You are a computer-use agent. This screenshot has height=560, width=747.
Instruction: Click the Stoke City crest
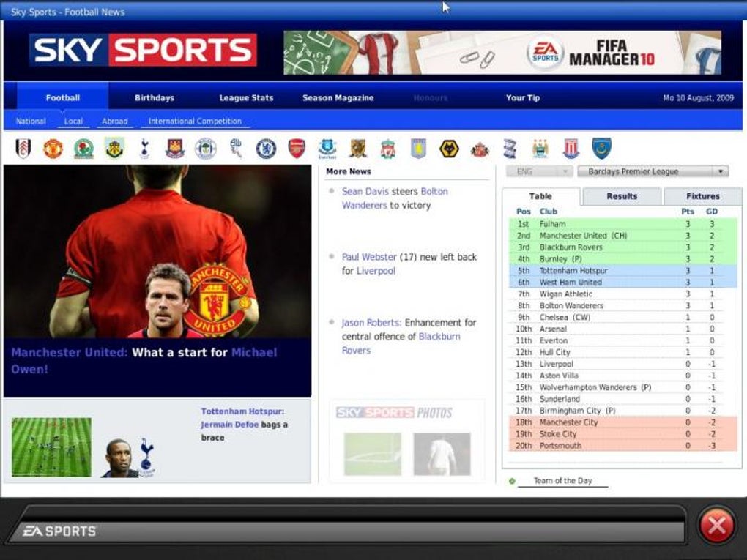[571, 149]
